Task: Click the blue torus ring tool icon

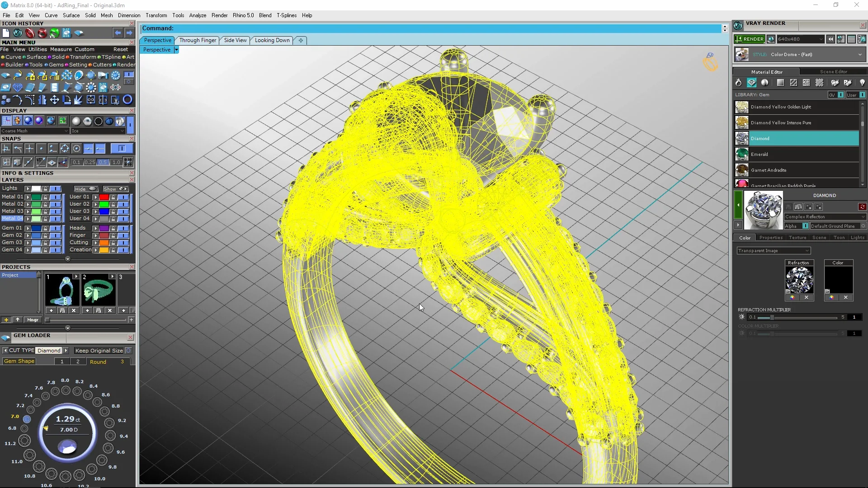Action: [127, 100]
